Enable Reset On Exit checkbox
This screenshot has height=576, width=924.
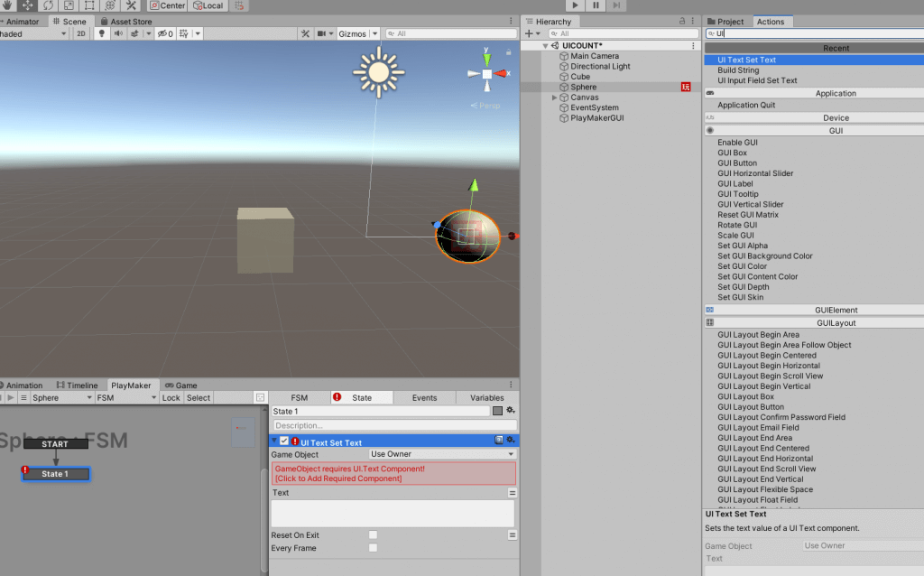(373, 534)
